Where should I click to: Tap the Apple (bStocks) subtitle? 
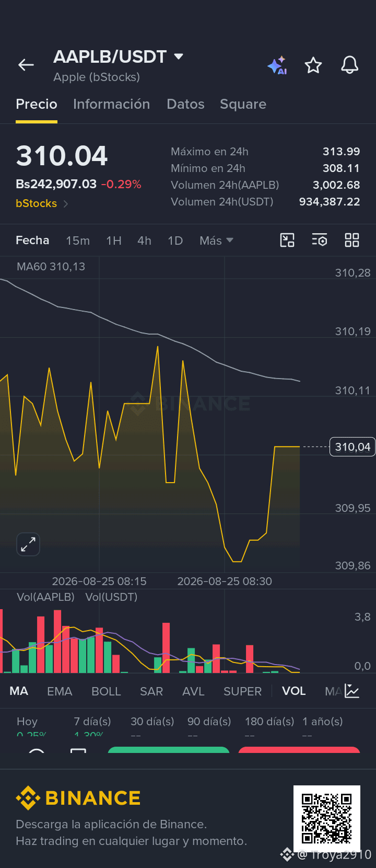coord(97,77)
